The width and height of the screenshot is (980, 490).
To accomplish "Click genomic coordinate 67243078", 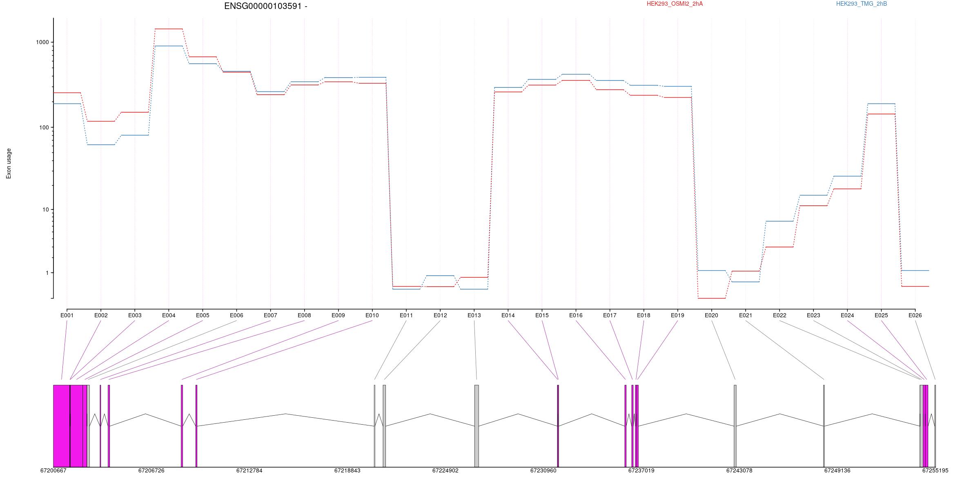I will (739, 470).
